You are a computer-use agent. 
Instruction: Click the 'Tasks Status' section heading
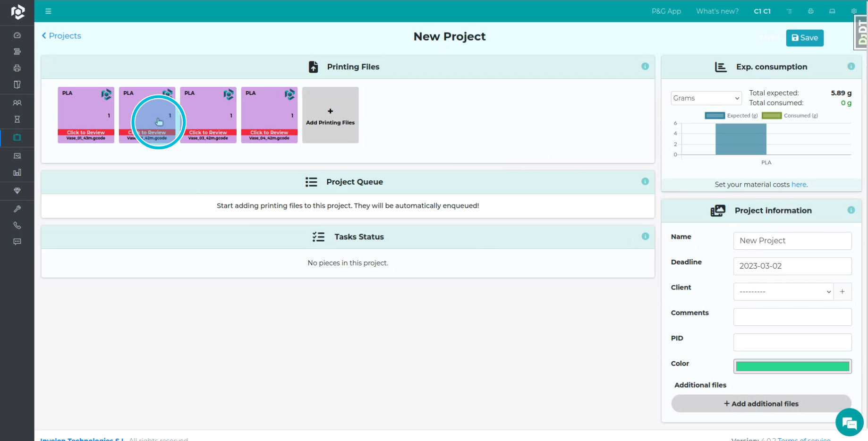[x=359, y=237]
